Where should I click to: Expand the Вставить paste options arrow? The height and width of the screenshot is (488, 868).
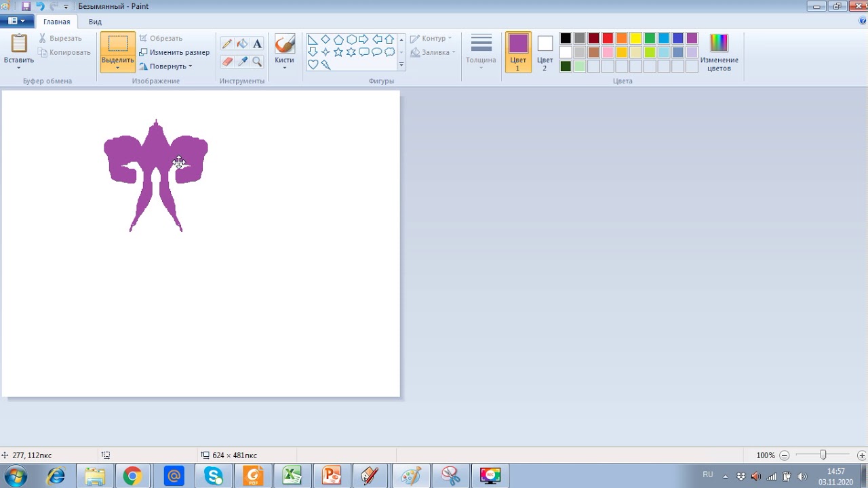tap(19, 67)
